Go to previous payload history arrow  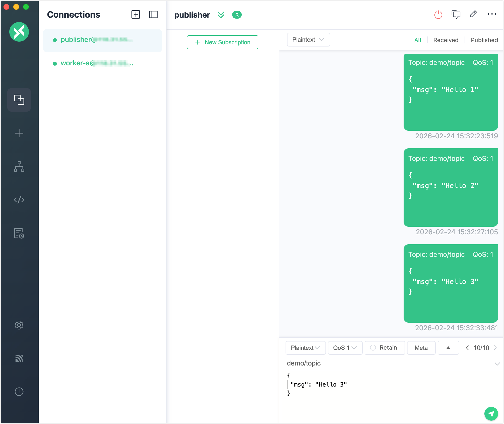[x=467, y=348]
